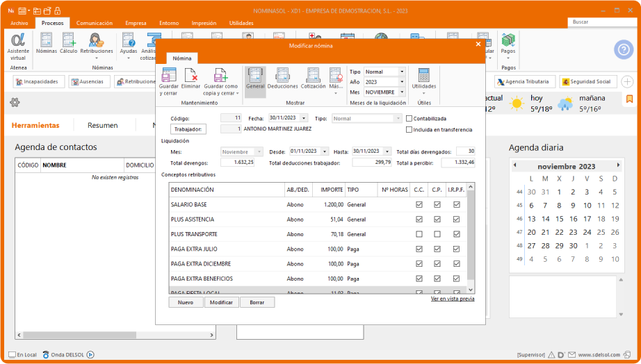Image resolution: width=641 pixels, height=364 pixels.
Task: Open the Más options icon
Action: point(336,75)
